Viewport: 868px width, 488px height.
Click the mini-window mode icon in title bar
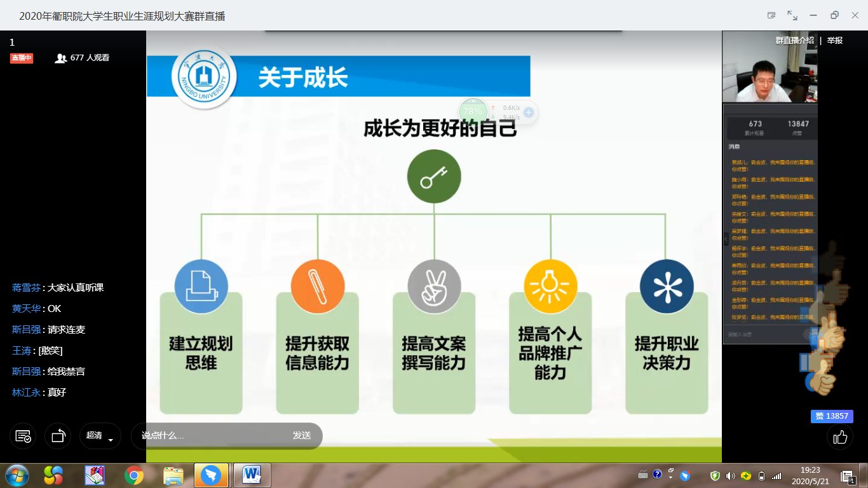click(771, 15)
